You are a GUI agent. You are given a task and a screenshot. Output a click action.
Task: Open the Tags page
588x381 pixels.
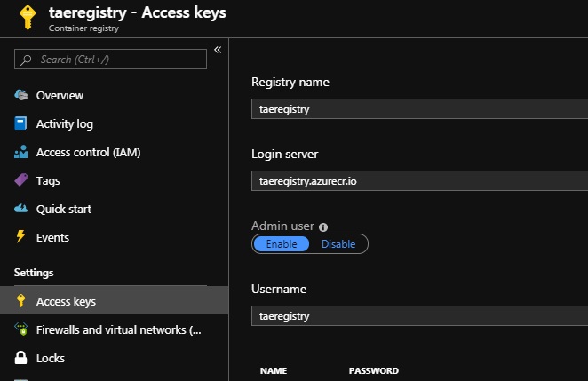pyautogui.click(x=48, y=181)
